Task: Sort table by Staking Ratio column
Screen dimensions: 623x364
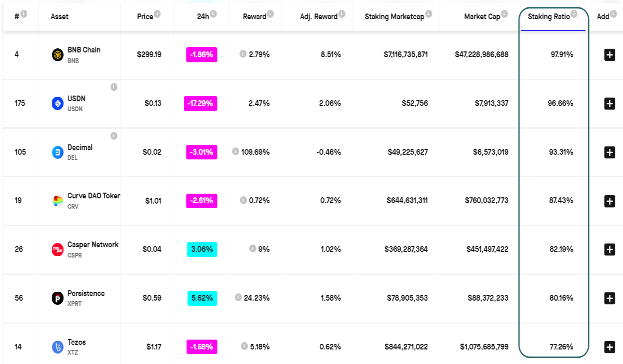Action: click(x=549, y=17)
